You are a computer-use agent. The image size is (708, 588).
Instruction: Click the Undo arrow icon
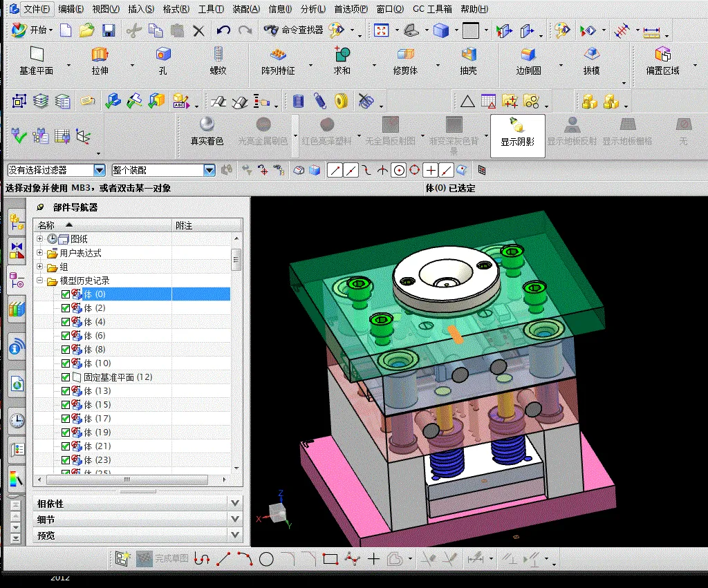[223, 30]
